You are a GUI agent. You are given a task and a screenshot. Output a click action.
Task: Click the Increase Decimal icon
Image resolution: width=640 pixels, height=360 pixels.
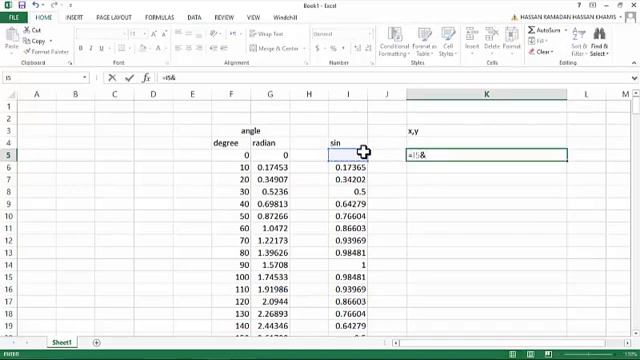pos(358,48)
